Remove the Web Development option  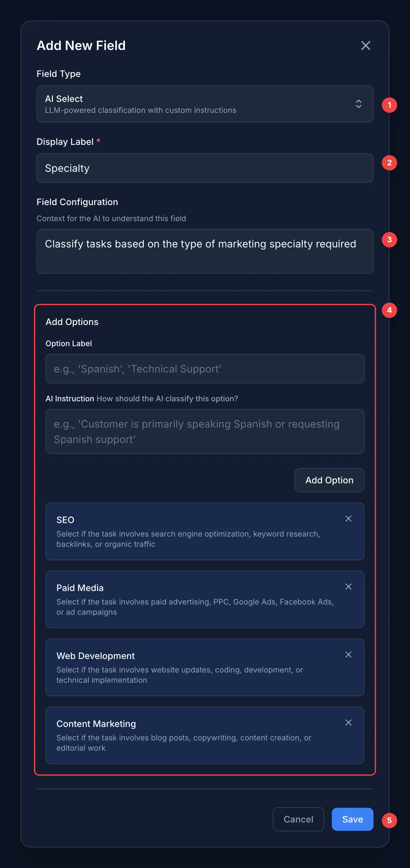click(x=348, y=655)
